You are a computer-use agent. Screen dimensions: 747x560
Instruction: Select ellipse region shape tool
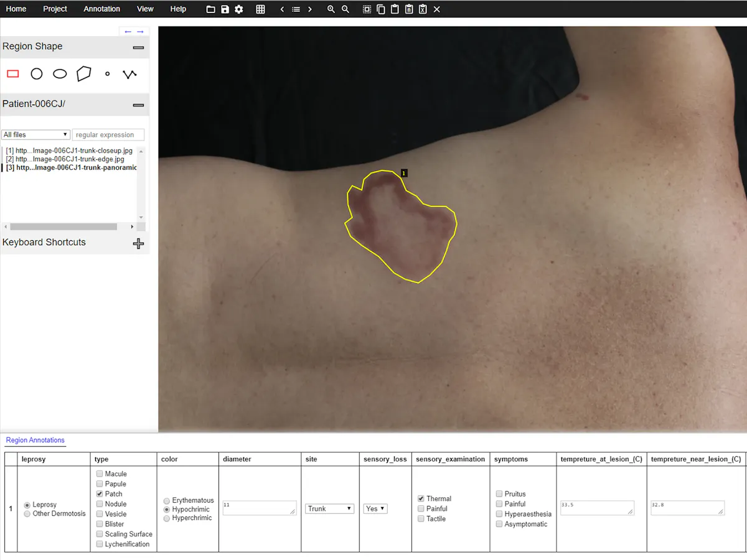tap(60, 74)
